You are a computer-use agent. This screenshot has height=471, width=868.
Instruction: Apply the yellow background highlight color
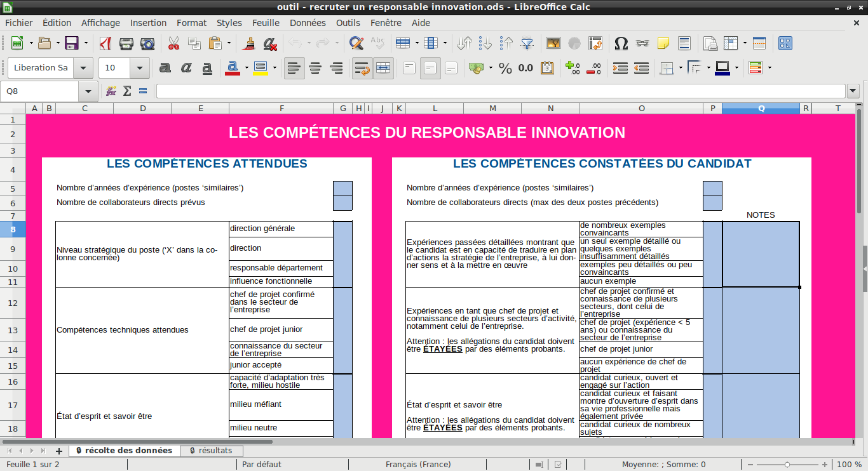(x=260, y=68)
